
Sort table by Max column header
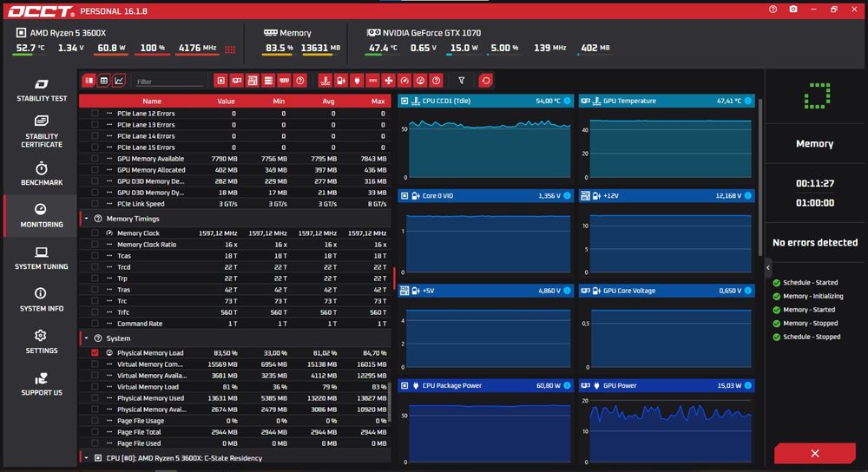(378, 102)
